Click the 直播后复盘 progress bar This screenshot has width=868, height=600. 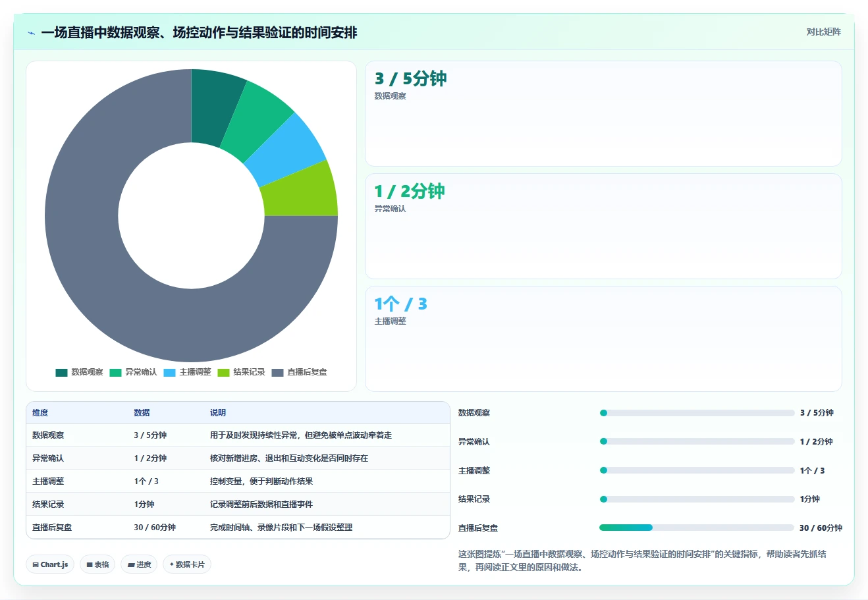pyautogui.click(x=697, y=528)
